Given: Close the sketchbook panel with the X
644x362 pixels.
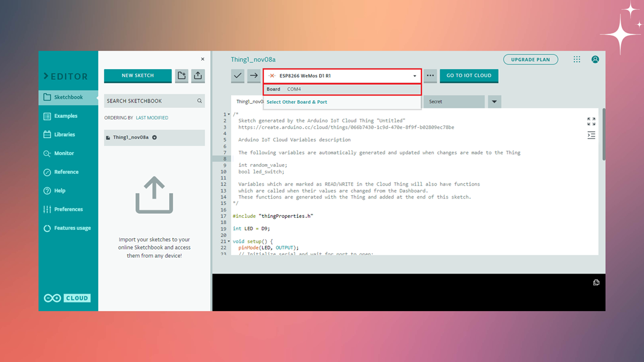Looking at the screenshot, I should 203,59.
